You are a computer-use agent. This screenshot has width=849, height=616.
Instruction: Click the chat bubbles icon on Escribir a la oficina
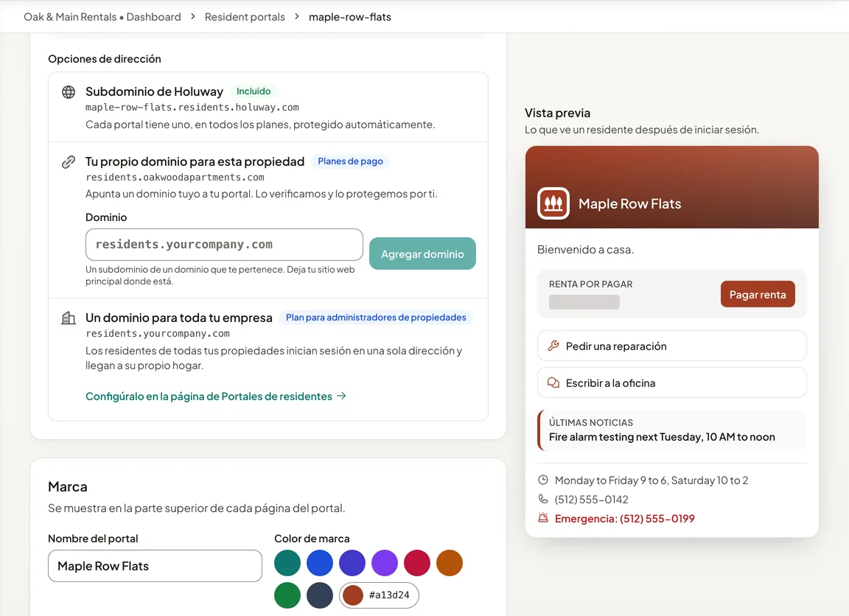[x=553, y=382]
